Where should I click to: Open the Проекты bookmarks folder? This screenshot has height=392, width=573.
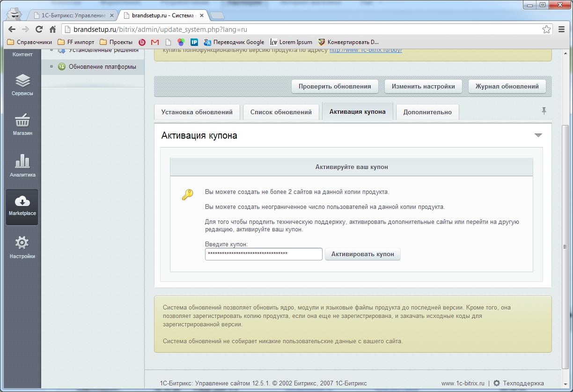click(x=116, y=42)
